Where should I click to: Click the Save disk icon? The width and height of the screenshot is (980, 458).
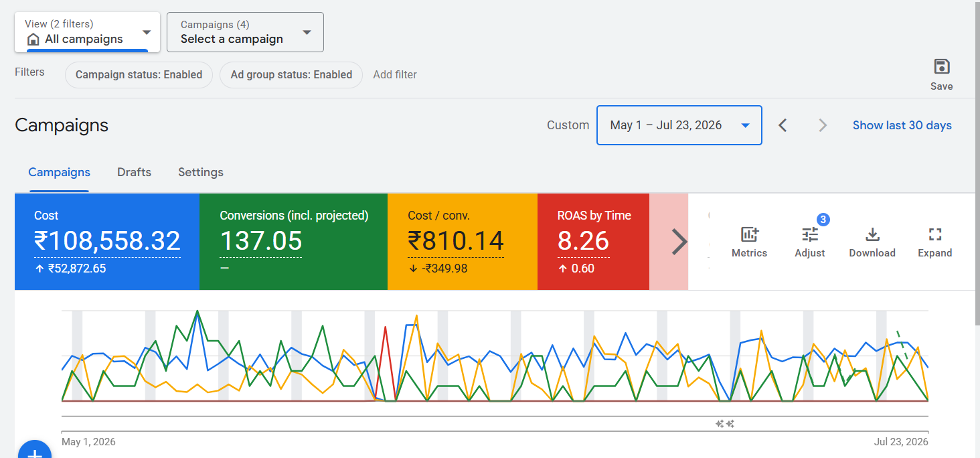pos(942,67)
